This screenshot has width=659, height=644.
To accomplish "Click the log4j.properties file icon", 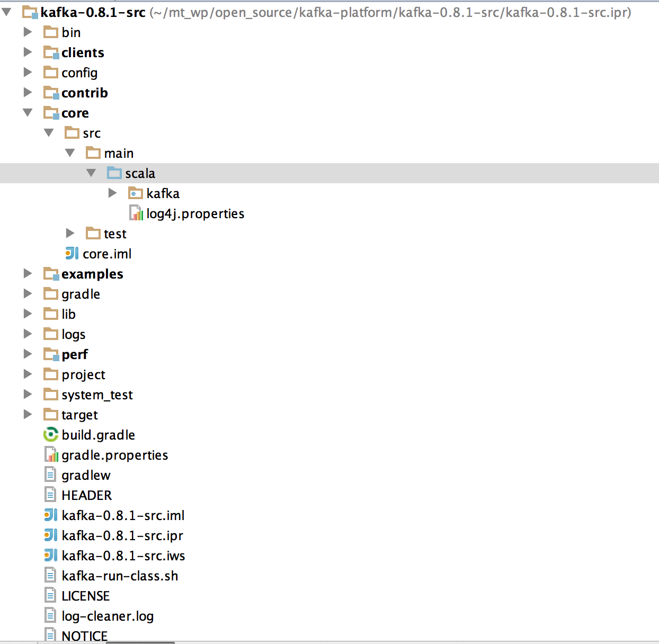I will click(x=136, y=213).
